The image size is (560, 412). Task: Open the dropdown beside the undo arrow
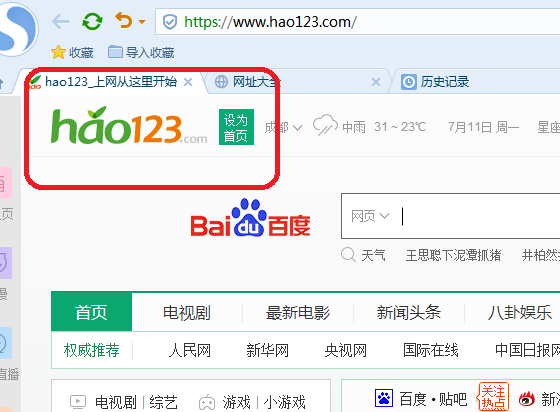142,22
